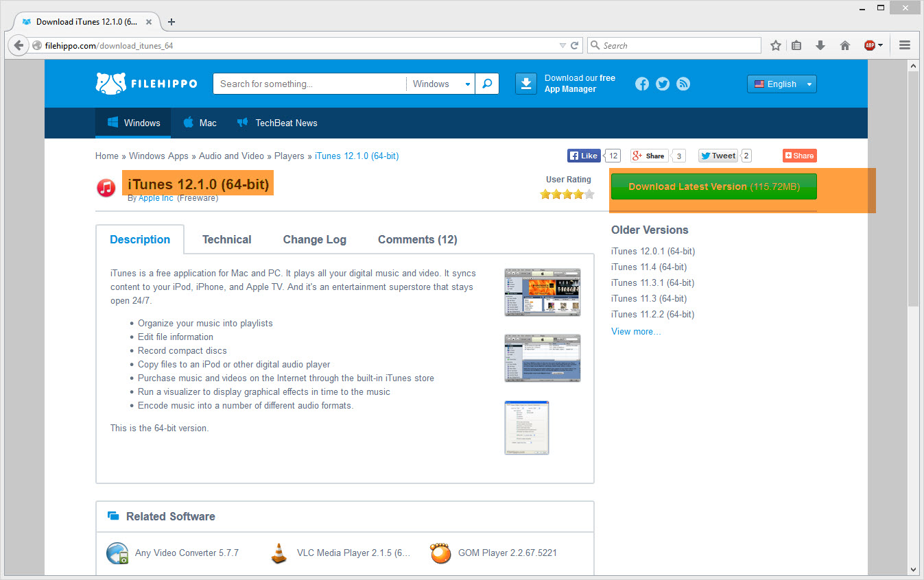Screen dimensions: 924x580
Task: Click the View more... link
Action: (x=636, y=331)
